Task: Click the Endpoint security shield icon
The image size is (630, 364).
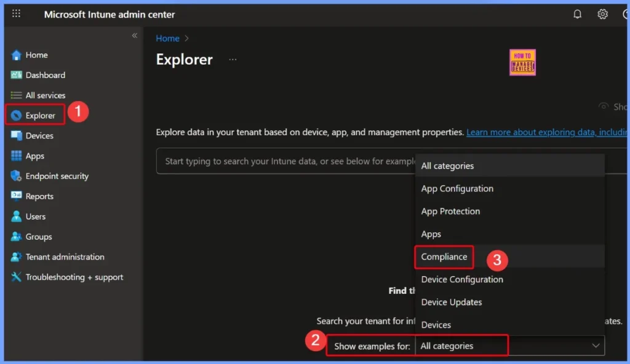Action: [16, 176]
